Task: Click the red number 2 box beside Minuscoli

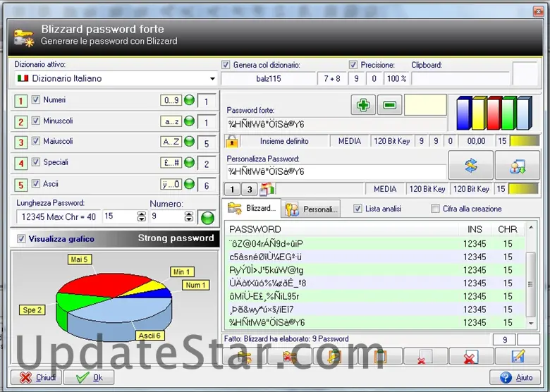Action: (20, 122)
